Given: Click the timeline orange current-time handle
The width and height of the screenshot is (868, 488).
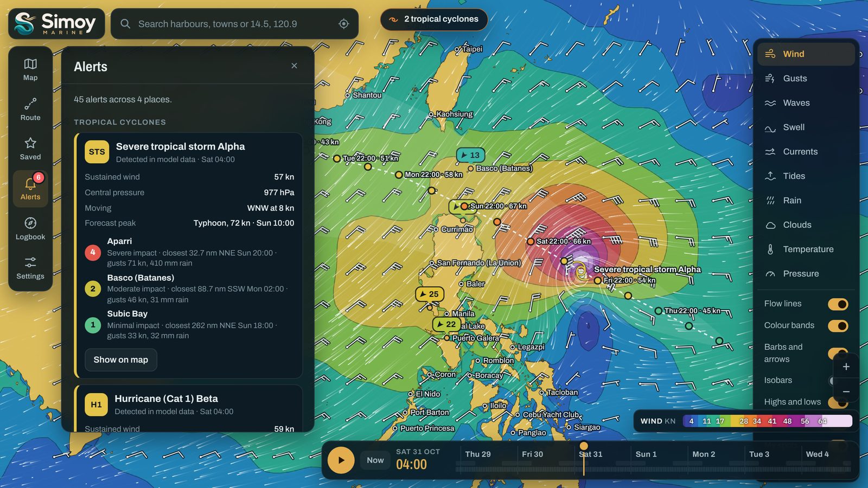Looking at the screenshot, I should pyautogui.click(x=584, y=447).
